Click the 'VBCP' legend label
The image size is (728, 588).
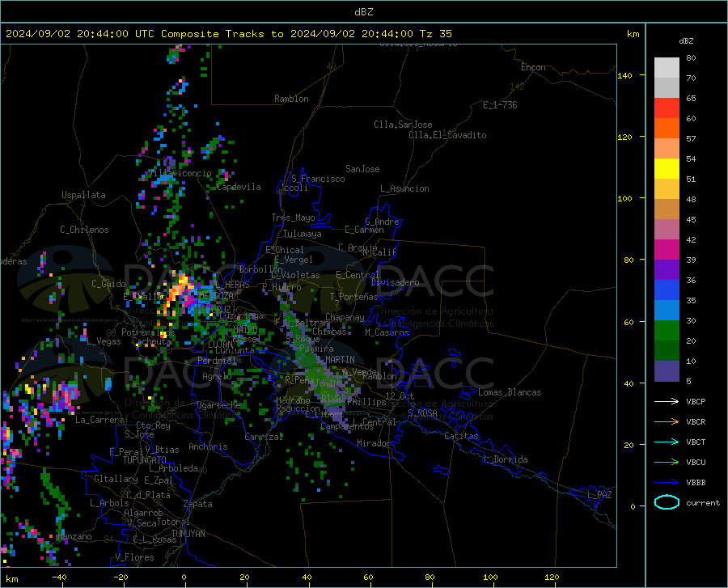pos(696,401)
